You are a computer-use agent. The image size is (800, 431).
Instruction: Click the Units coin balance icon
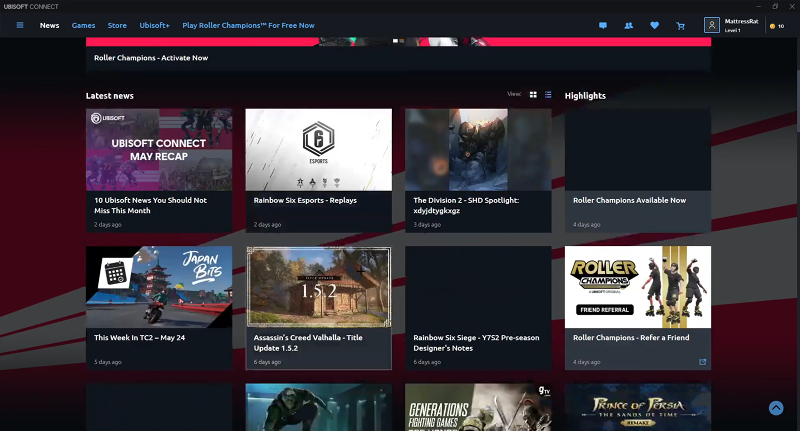[772, 26]
